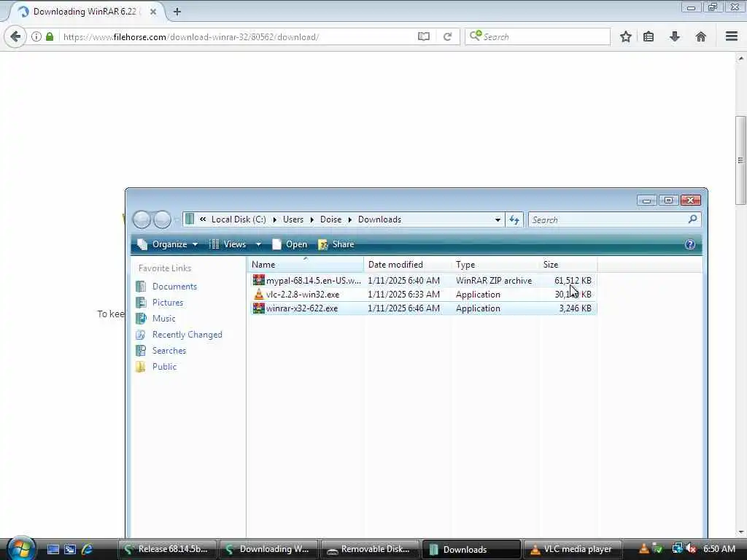747x560 pixels.
Task: Go back in the browser
Action: pos(15,36)
